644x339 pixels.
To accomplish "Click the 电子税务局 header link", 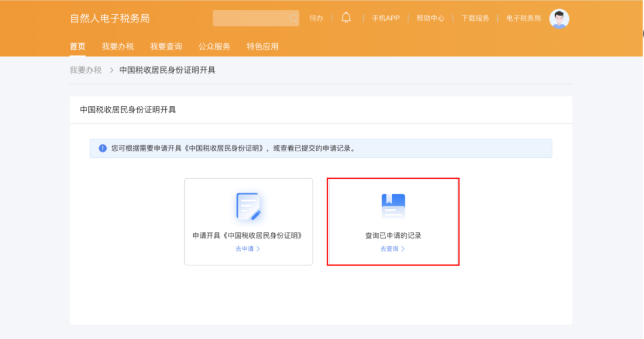I will click(523, 18).
